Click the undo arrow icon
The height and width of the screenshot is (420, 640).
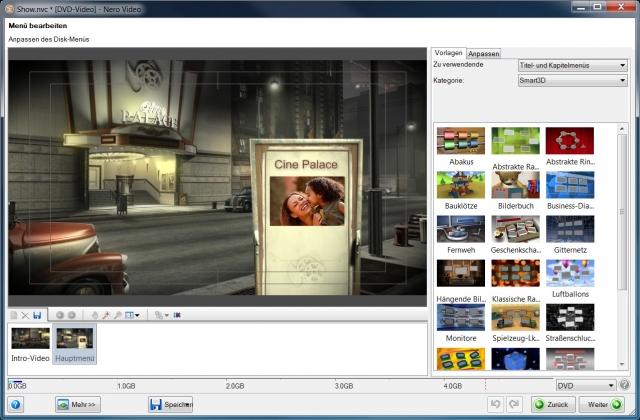tap(494, 404)
